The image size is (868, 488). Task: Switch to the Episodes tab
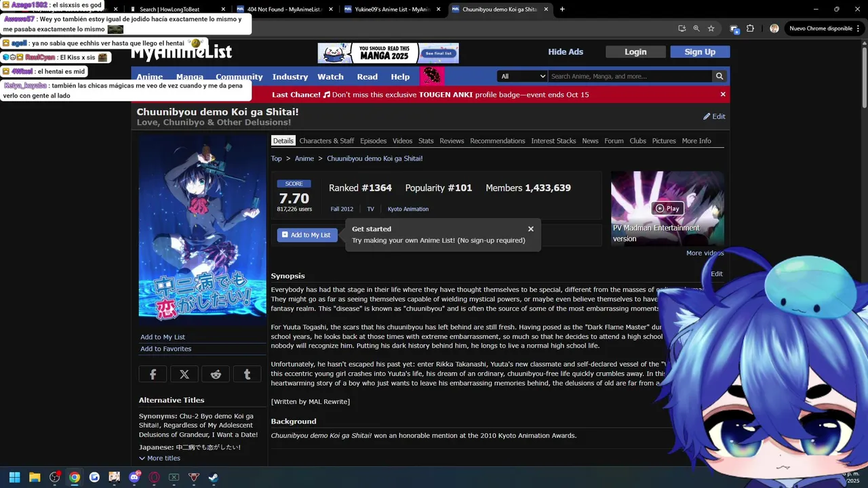pyautogui.click(x=373, y=141)
